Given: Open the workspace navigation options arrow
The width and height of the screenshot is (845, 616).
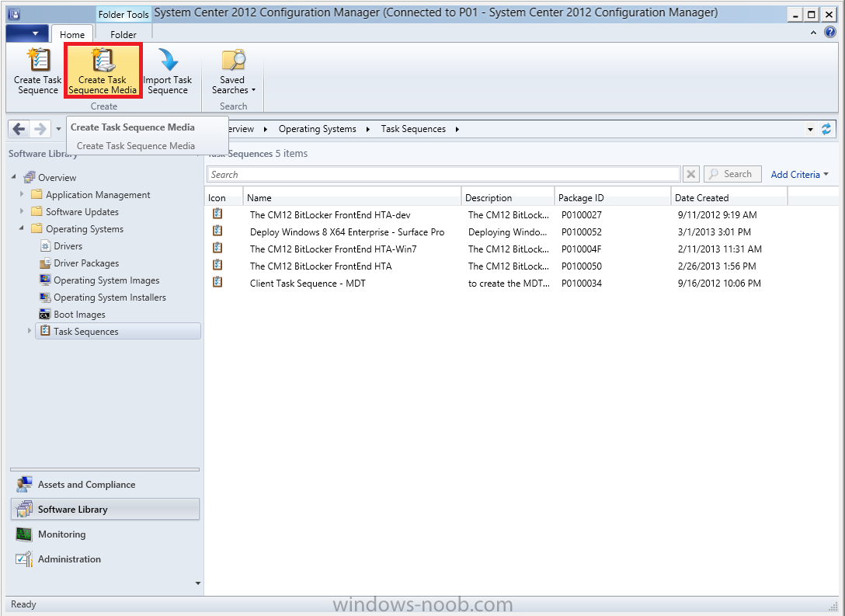Looking at the screenshot, I should [x=198, y=583].
